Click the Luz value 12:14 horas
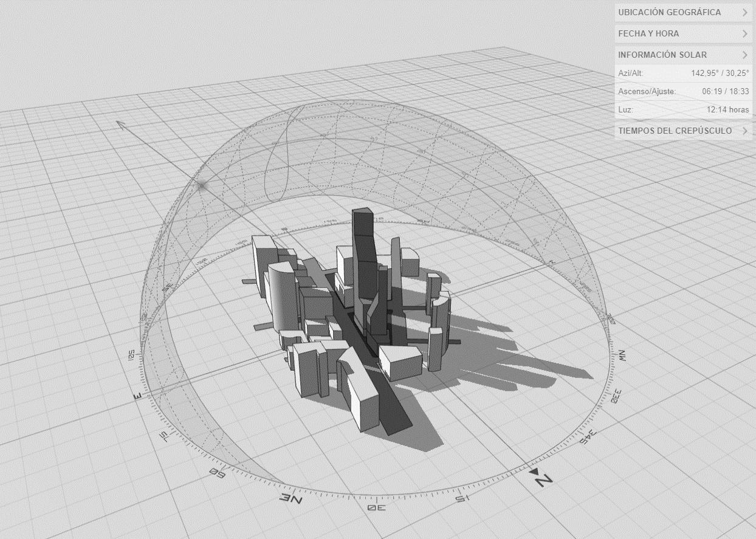Viewport: 756px width, 539px height. click(727, 110)
